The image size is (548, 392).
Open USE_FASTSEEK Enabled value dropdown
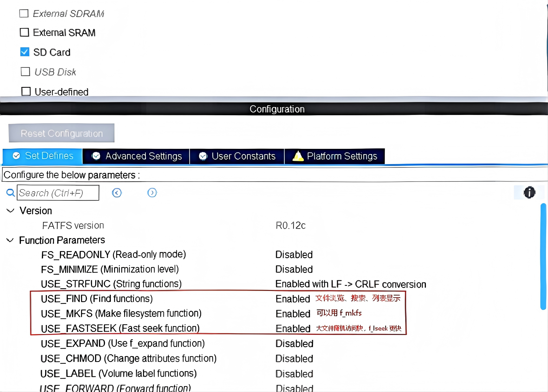[293, 328]
